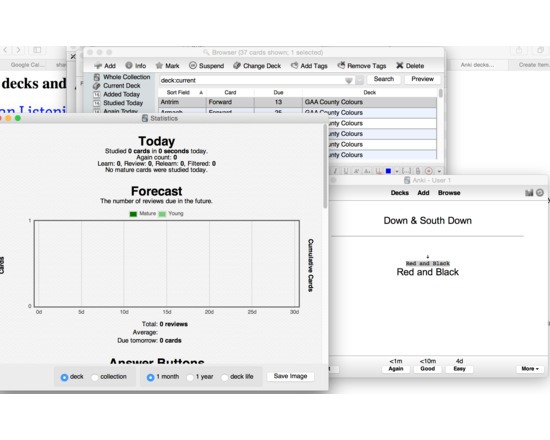Sort by the Sort Field column header
The image size is (550, 440).
tap(182, 92)
